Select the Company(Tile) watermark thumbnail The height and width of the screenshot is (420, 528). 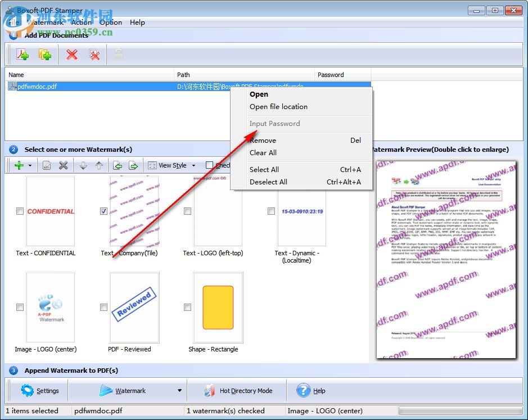tap(134, 211)
